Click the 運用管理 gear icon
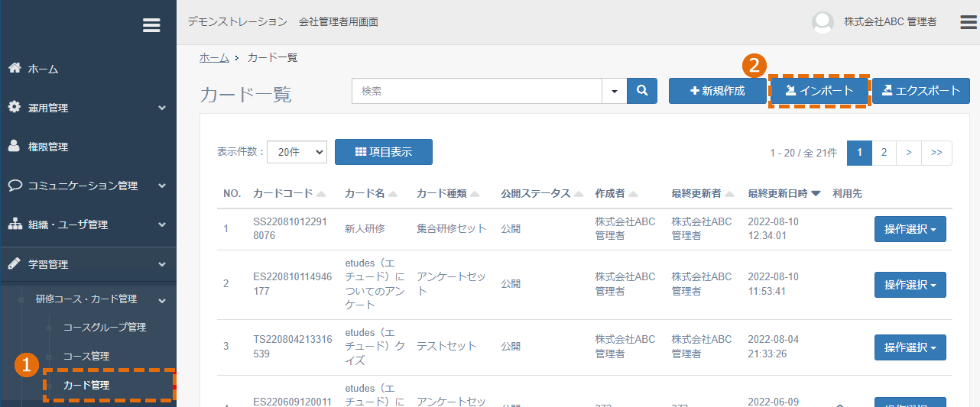This screenshot has width=980, height=407. click(x=15, y=107)
